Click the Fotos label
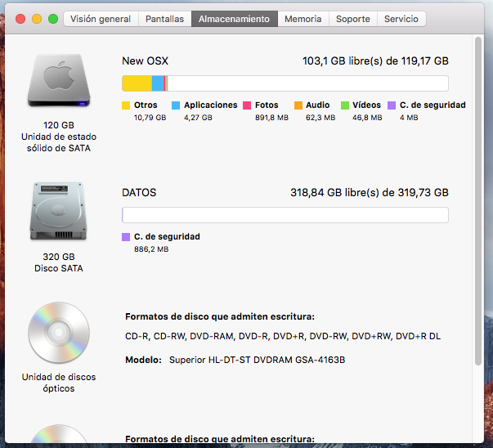 click(x=267, y=105)
